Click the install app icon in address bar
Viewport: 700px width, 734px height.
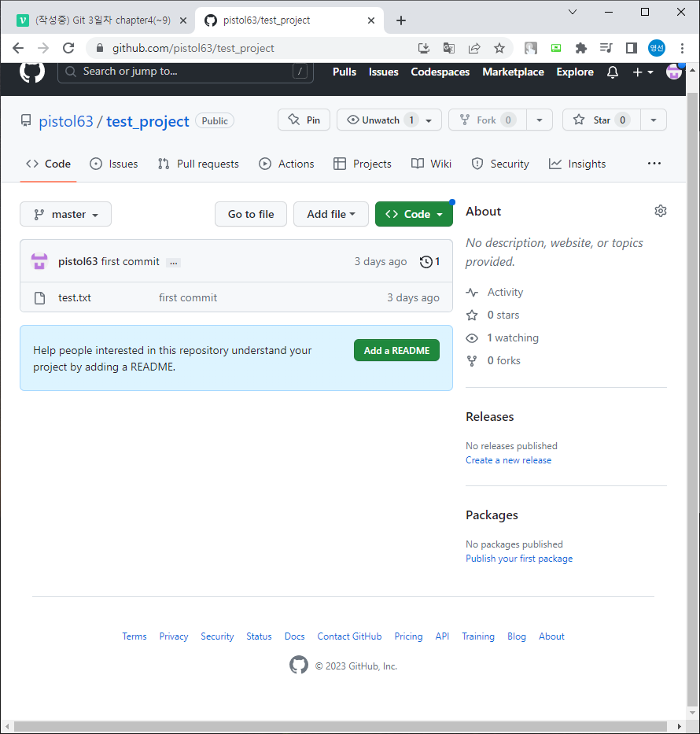pyautogui.click(x=423, y=48)
